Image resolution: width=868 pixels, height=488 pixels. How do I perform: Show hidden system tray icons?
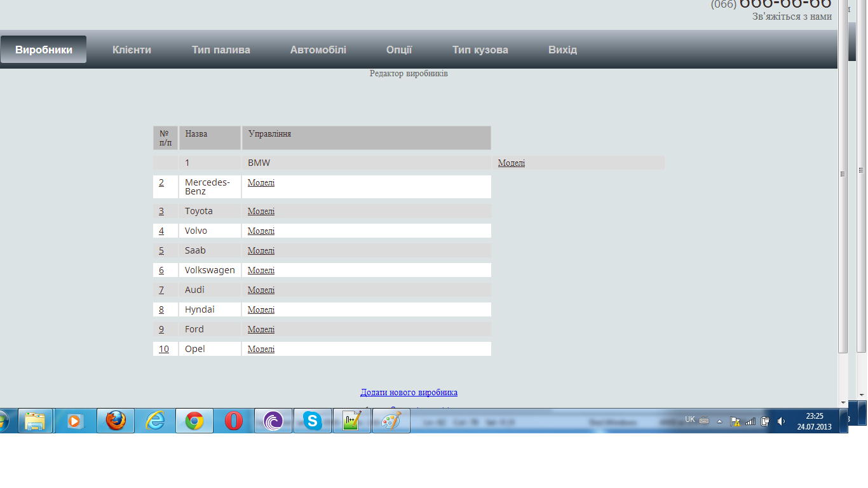(x=720, y=421)
